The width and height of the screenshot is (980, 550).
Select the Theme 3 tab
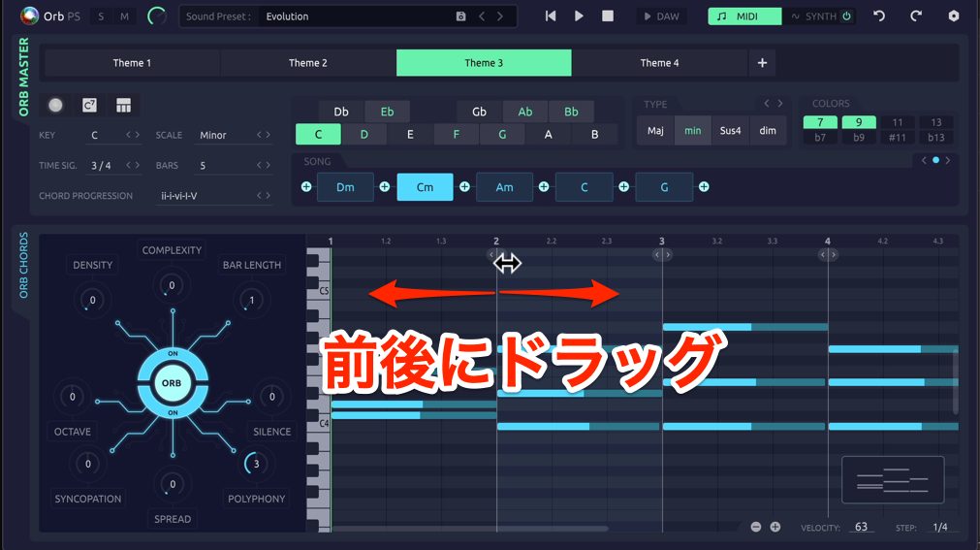[x=484, y=63]
